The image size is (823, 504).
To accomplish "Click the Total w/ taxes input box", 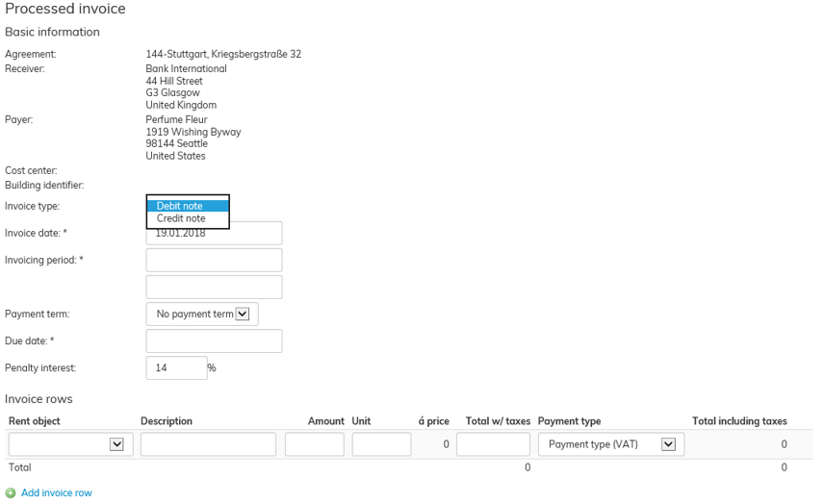I will (493, 443).
